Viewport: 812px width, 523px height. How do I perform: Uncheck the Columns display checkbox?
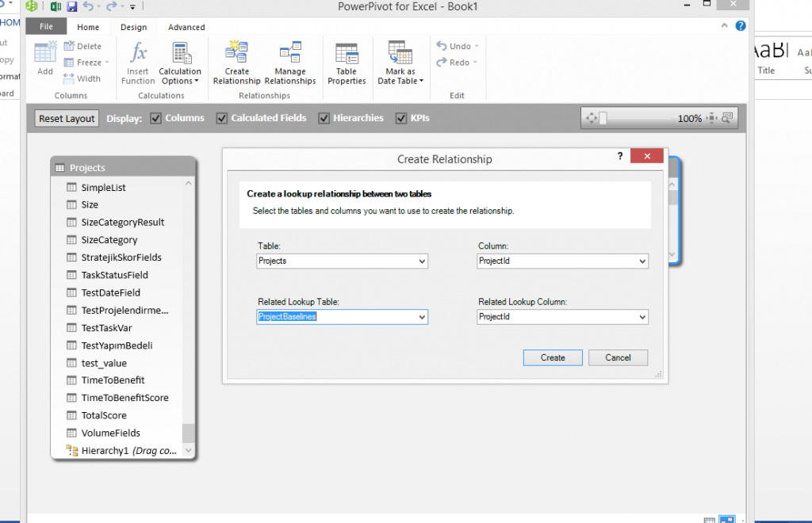pyautogui.click(x=156, y=118)
